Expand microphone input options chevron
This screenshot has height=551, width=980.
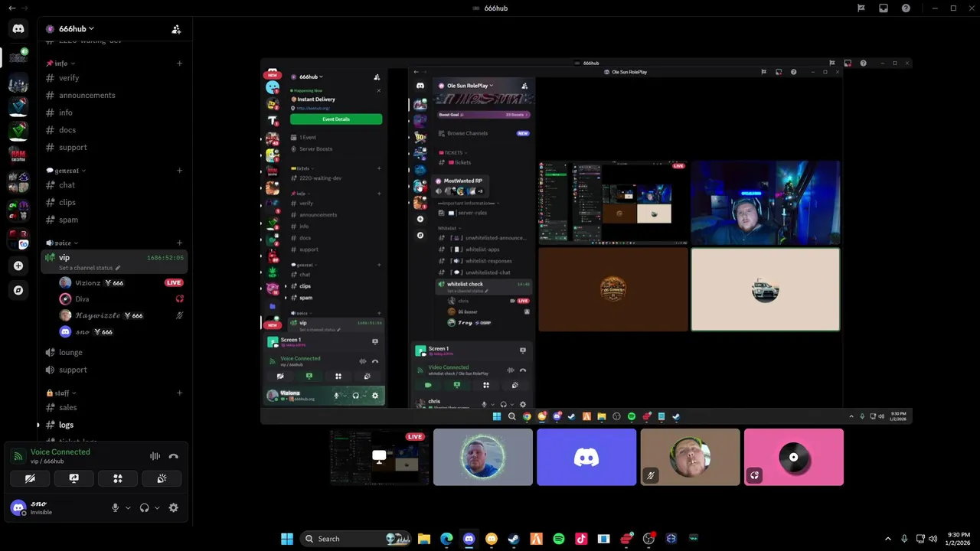128,507
